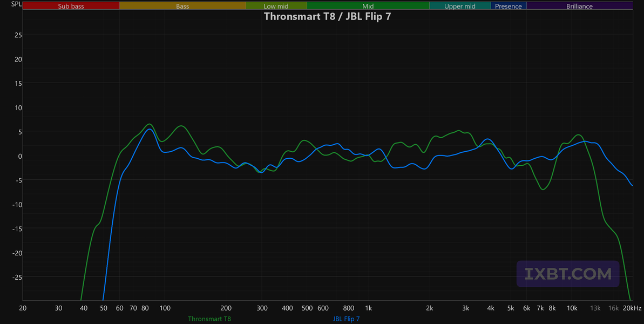Select the 500 frequency axis label

[x=307, y=308]
